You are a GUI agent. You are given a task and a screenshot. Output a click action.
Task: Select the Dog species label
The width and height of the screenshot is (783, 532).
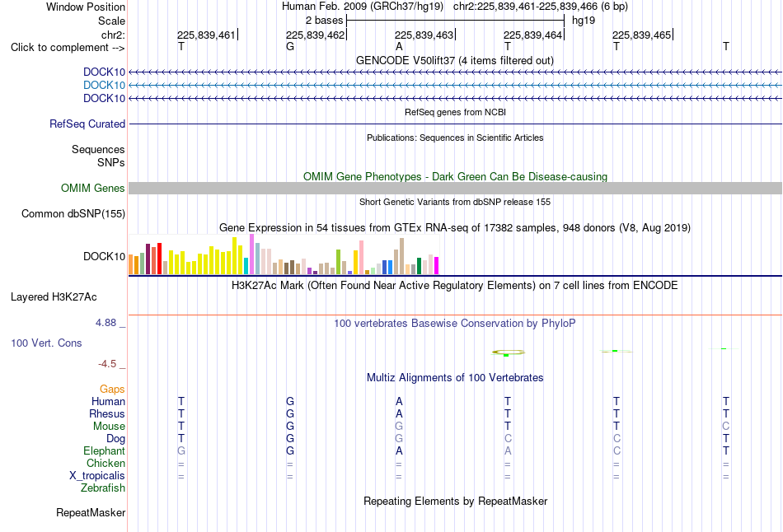(115, 439)
